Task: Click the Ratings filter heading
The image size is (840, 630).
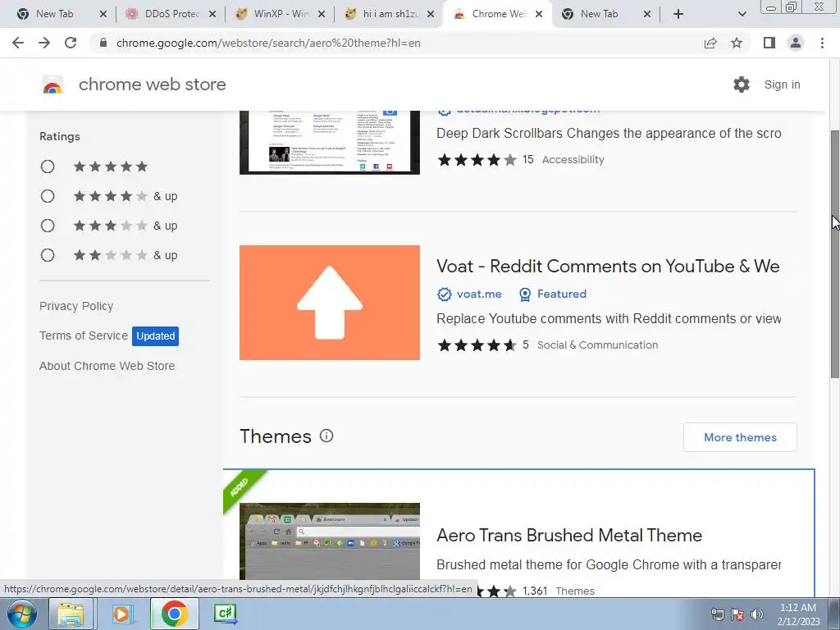Action: (x=59, y=137)
